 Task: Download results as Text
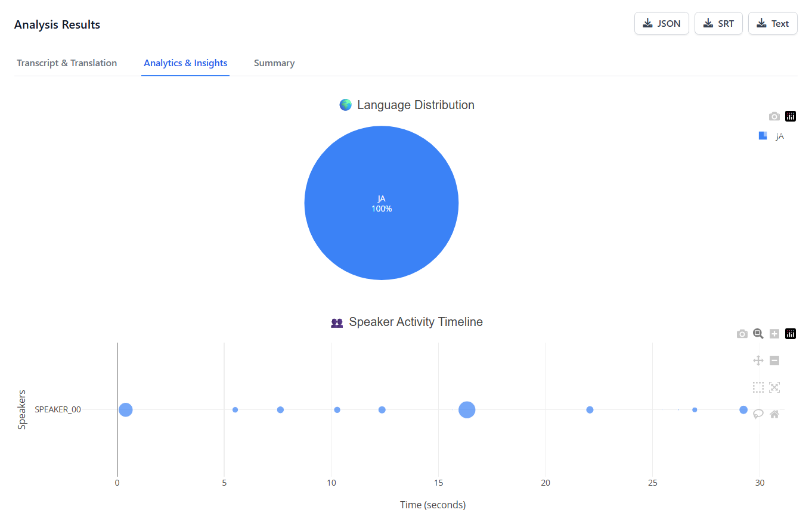click(x=773, y=24)
